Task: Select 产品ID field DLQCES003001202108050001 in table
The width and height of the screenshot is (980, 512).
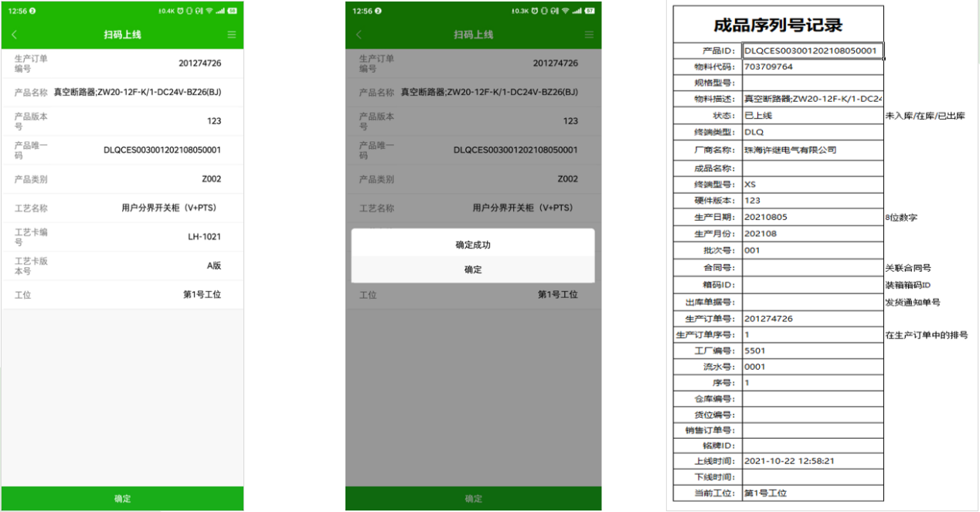Action: coord(812,51)
